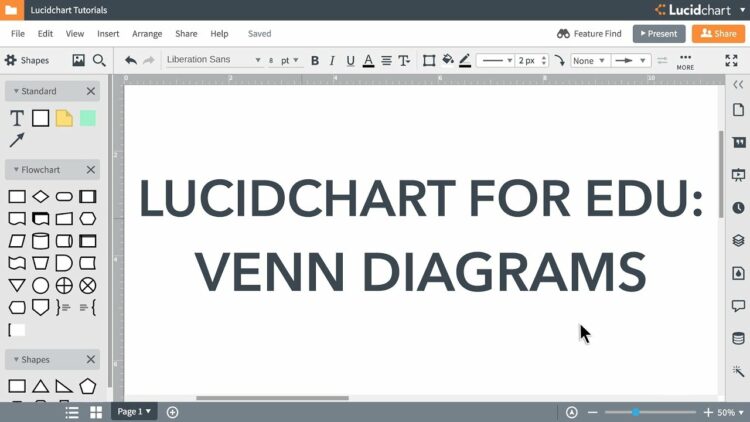Image resolution: width=750 pixels, height=422 pixels.
Task: Open text alignment options
Action: [x=386, y=61]
